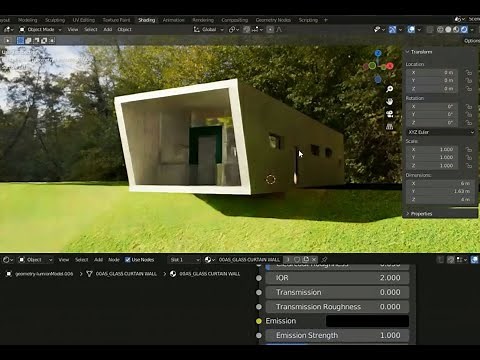Select solid viewport shading
This screenshot has height=360, width=480.
[448, 30]
